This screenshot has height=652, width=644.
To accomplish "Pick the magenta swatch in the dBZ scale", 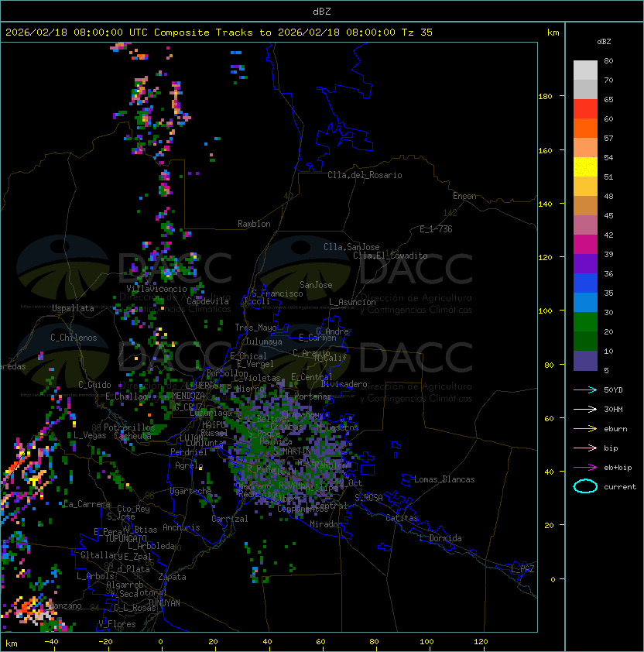I will (x=585, y=244).
